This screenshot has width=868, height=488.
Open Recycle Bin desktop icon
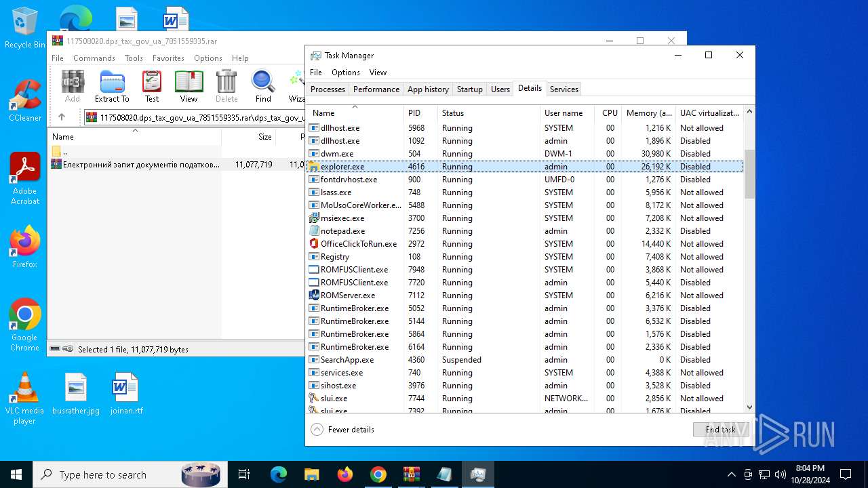click(24, 28)
